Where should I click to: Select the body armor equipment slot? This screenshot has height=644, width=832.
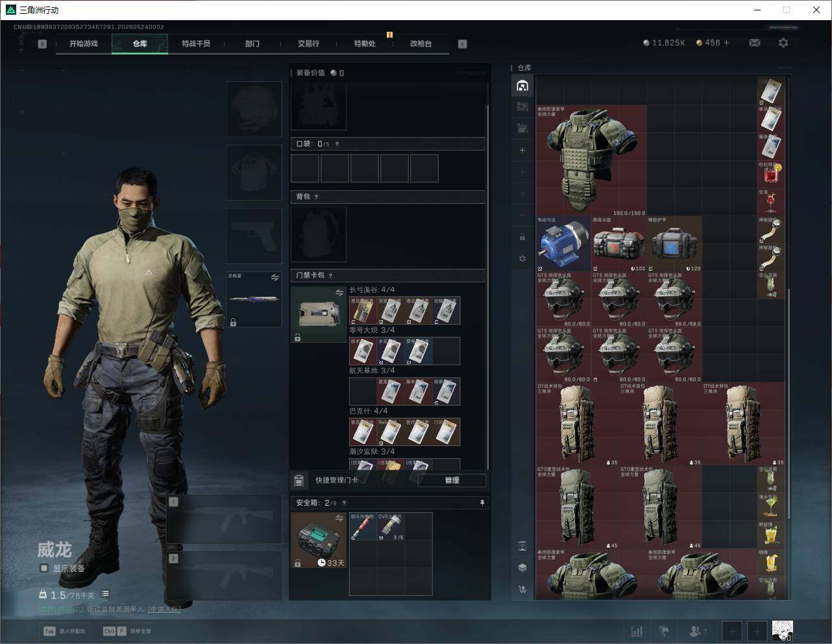coord(254,173)
